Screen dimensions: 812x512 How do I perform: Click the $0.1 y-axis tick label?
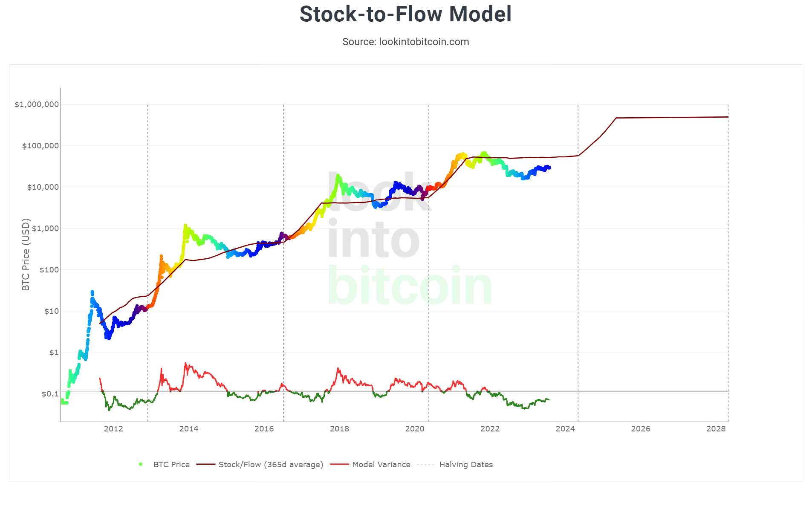tap(50, 394)
